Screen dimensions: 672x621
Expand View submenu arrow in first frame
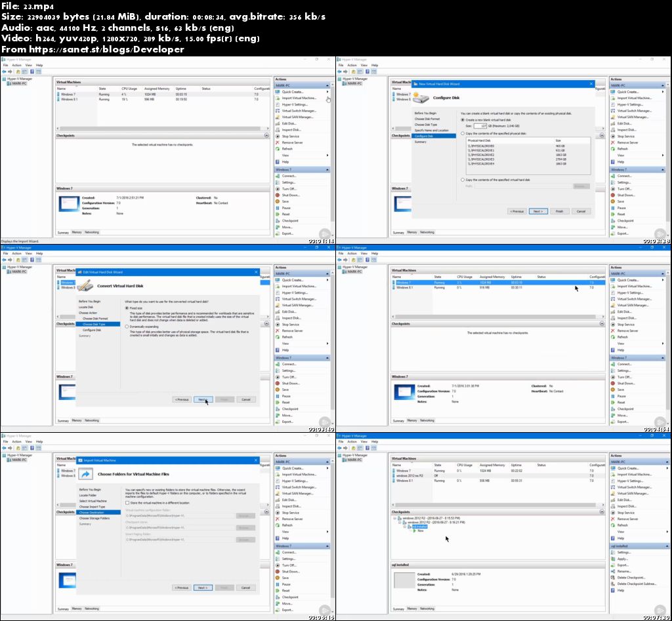click(327, 155)
